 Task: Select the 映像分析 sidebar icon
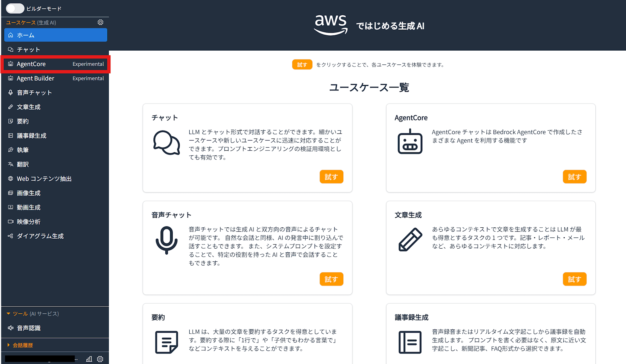[x=10, y=221]
